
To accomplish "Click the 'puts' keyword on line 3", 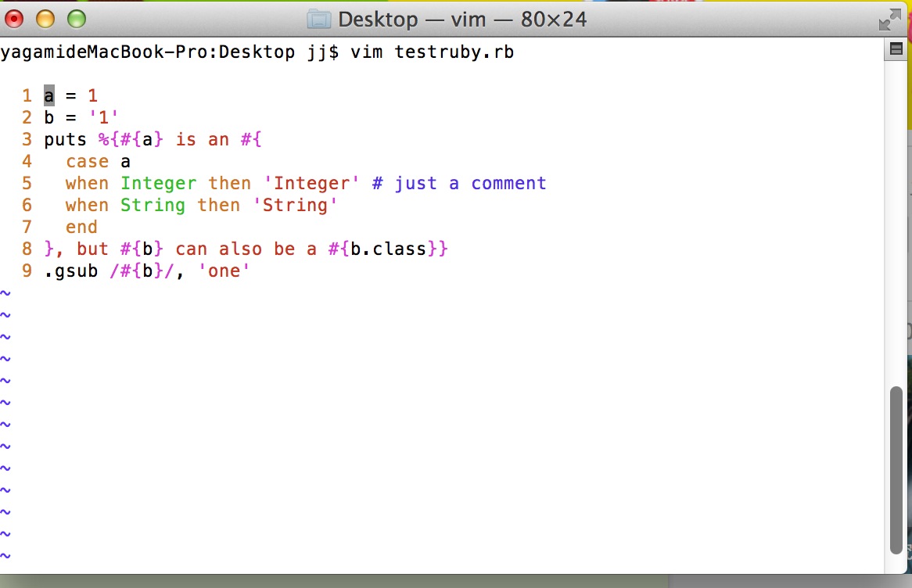I will tap(65, 140).
